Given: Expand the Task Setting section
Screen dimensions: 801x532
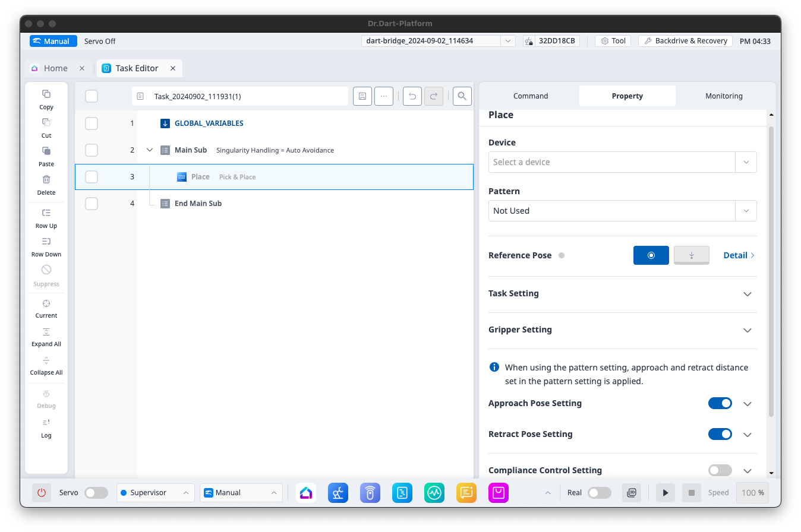Looking at the screenshot, I should [747, 294].
